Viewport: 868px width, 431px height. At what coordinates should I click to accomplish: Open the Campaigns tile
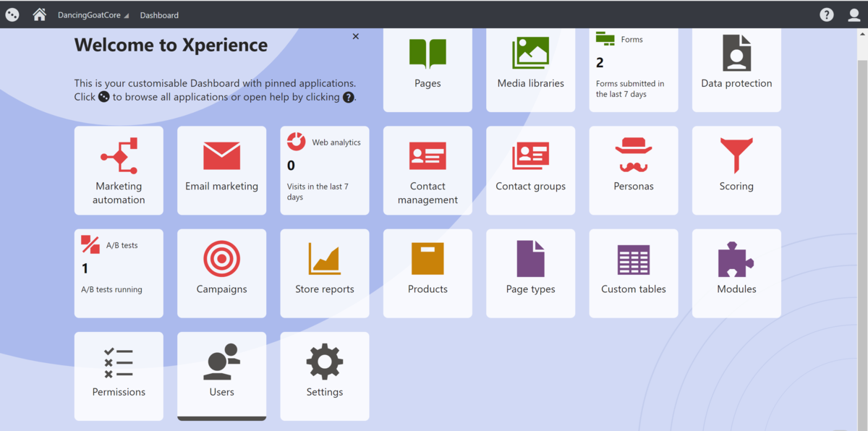click(x=221, y=273)
